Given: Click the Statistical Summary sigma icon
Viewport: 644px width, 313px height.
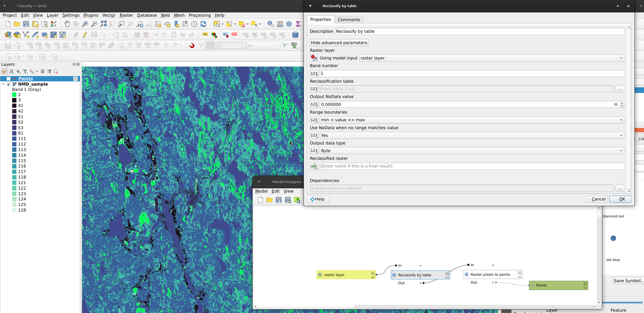Looking at the screenshot, I should click(298, 24).
